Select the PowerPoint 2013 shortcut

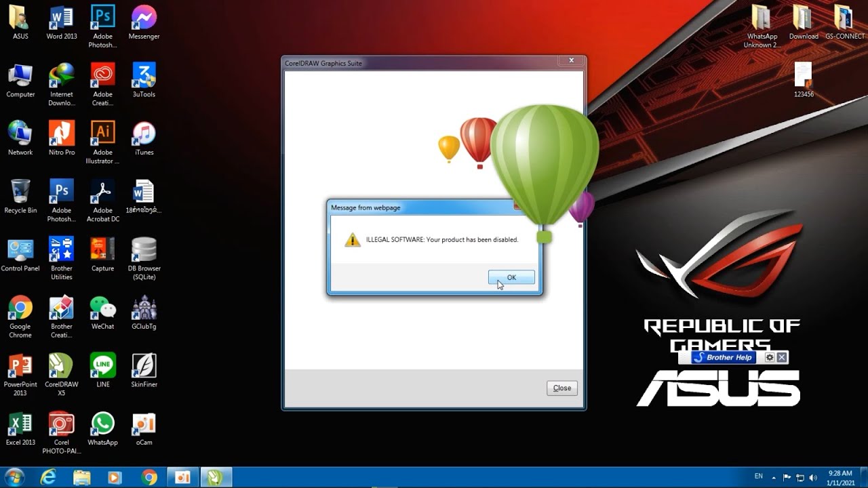(x=20, y=375)
